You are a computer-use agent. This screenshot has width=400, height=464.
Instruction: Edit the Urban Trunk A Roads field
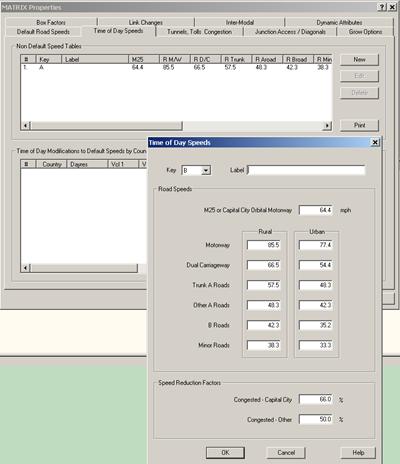click(x=316, y=285)
